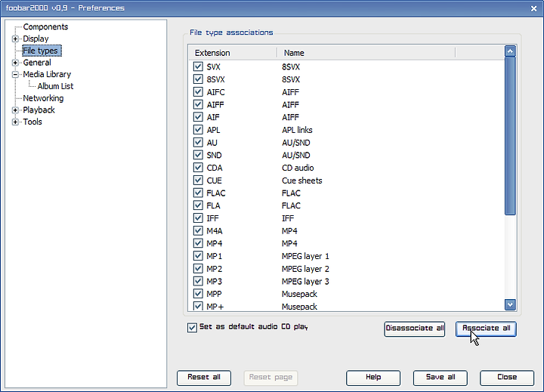Toggle the APL extension checkbox
544x392 pixels.
(x=198, y=130)
